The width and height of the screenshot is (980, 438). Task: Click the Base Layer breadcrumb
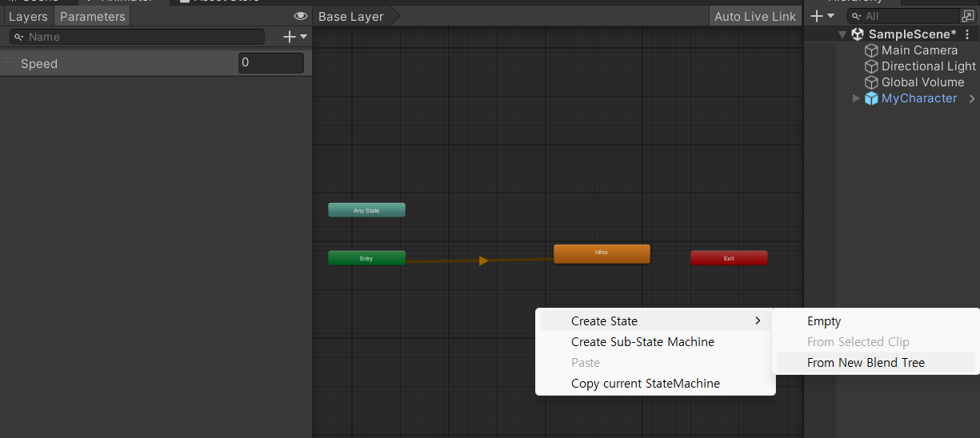point(351,16)
